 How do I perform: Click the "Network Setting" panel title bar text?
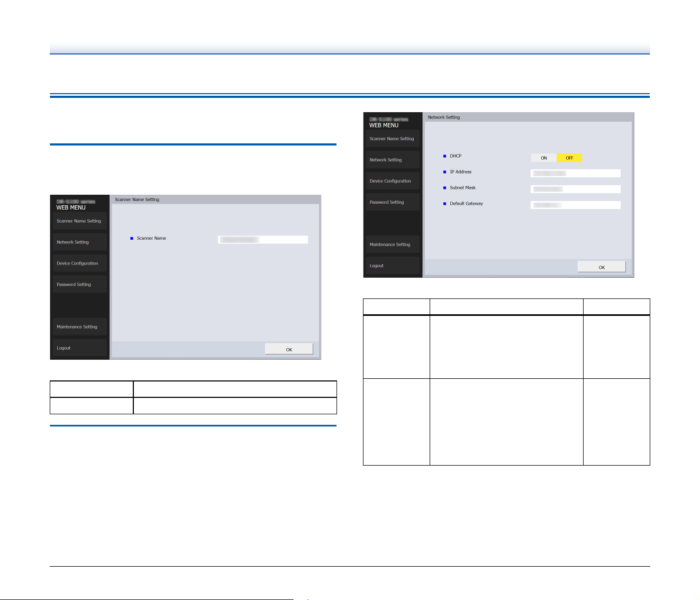pyautogui.click(x=444, y=117)
